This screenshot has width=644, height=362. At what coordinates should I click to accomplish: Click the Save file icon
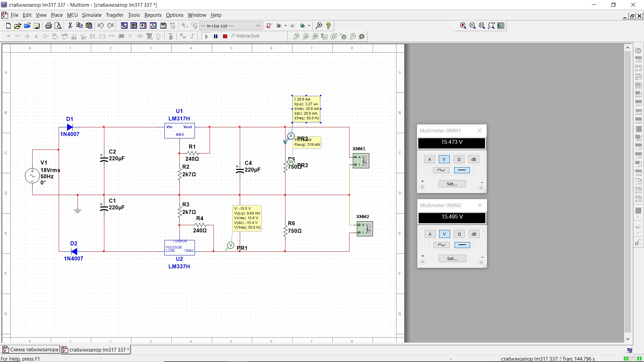[x=37, y=26]
